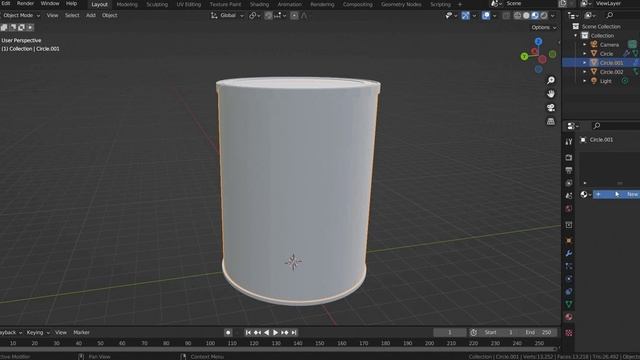Open the viewport Options dropdown
Viewport: 640px width, 360px height.
click(544, 27)
